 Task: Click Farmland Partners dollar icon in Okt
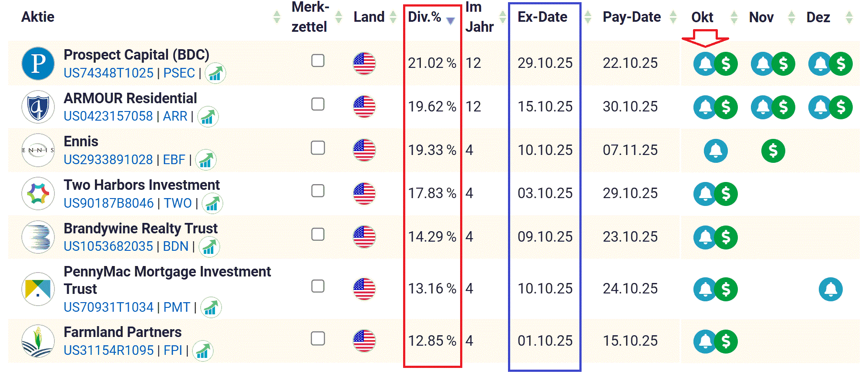[x=726, y=341]
